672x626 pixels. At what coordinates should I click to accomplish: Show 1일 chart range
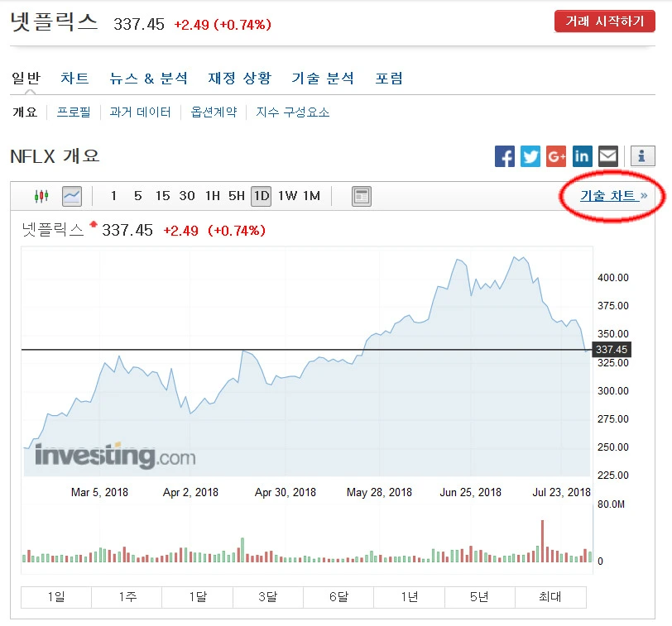click(56, 597)
